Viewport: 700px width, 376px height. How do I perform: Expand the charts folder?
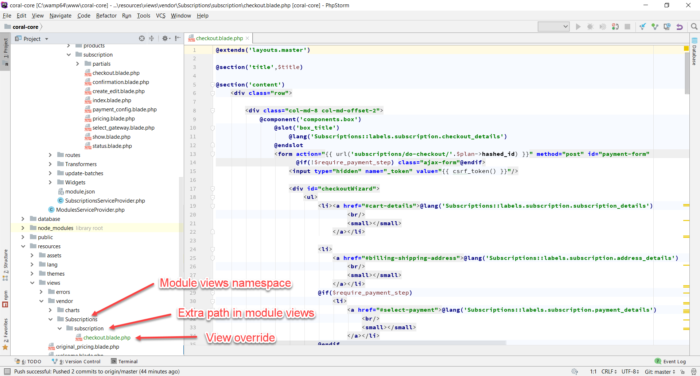[x=50, y=310]
